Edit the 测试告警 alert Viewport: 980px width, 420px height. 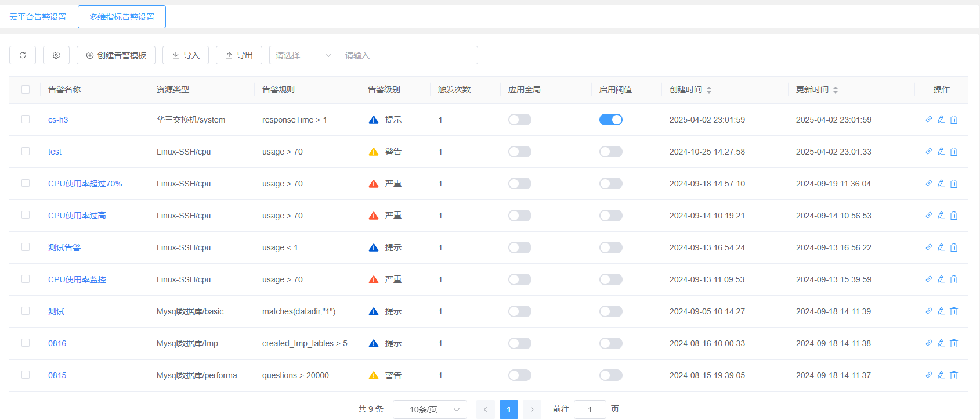click(941, 247)
